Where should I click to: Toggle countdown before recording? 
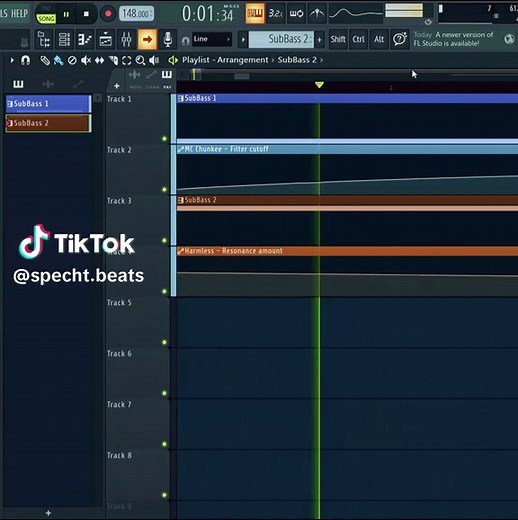pos(276,13)
